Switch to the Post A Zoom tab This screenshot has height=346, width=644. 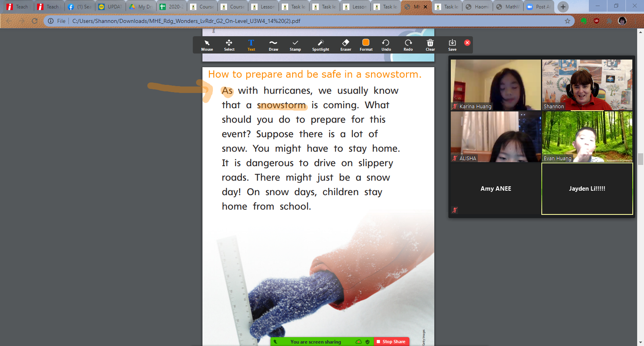click(539, 6)
